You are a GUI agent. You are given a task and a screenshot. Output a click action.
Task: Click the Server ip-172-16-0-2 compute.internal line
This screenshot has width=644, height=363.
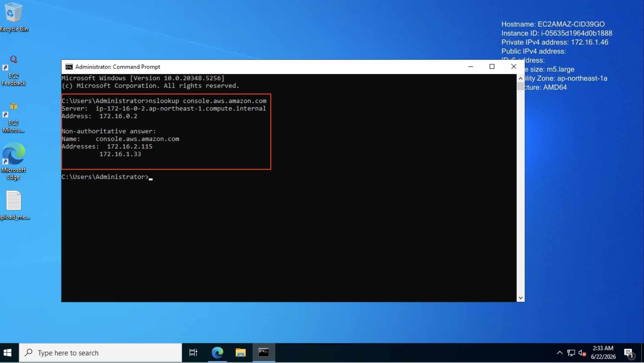[x=164, y=109]
